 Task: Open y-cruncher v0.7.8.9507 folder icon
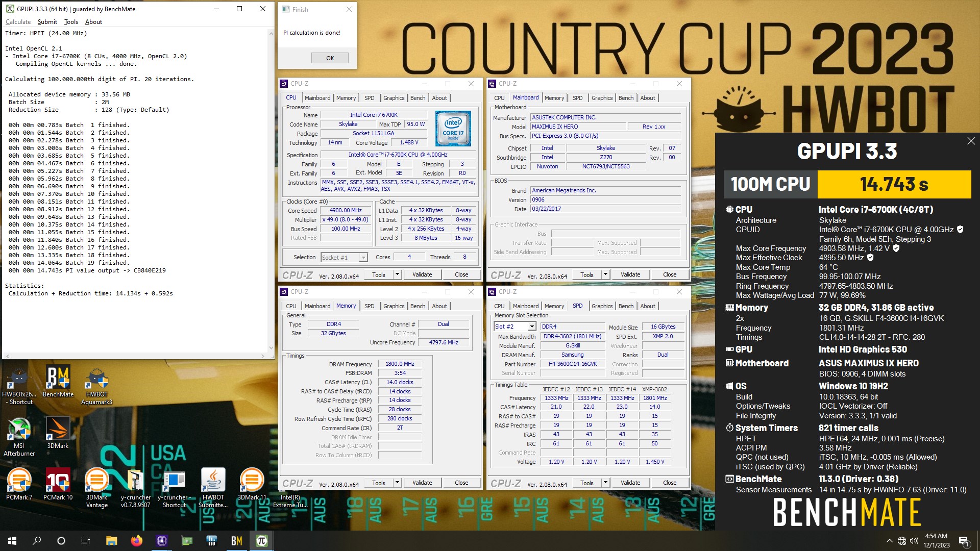pos(135,488)
